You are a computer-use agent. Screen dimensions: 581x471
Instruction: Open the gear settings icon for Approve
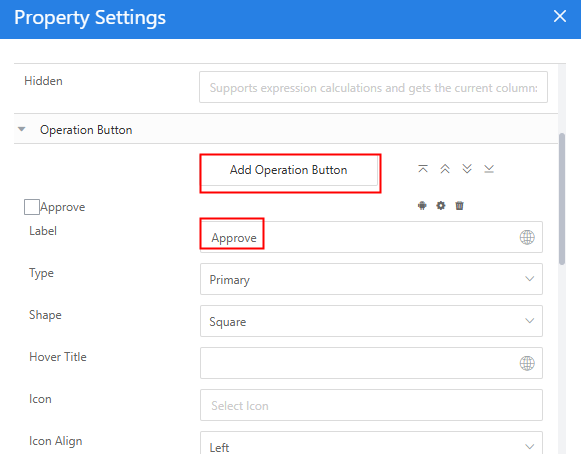[x=441, y=206]
